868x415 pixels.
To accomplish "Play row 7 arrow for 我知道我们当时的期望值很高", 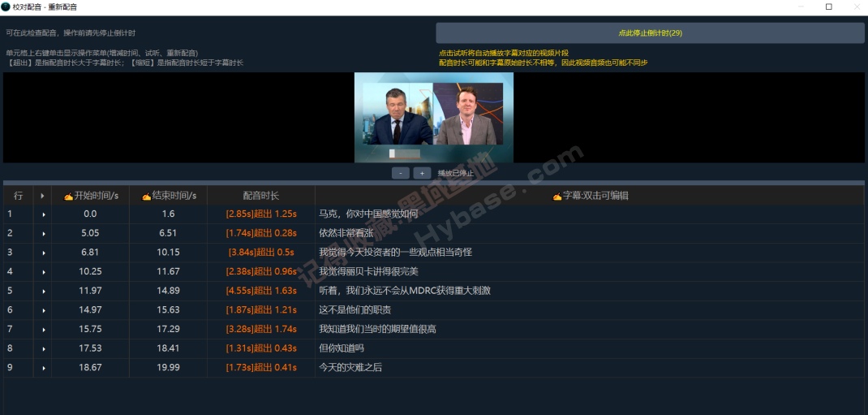I will click(x=43, y=329).
